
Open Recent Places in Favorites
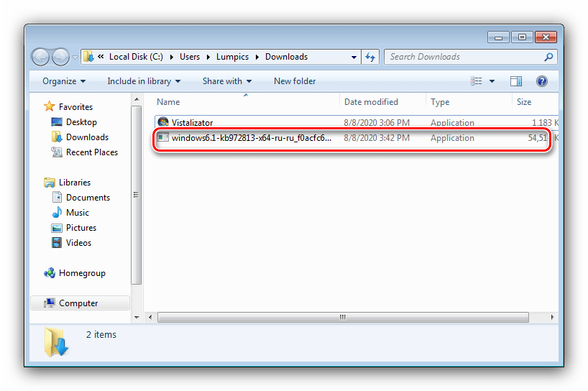coord(92,152)
